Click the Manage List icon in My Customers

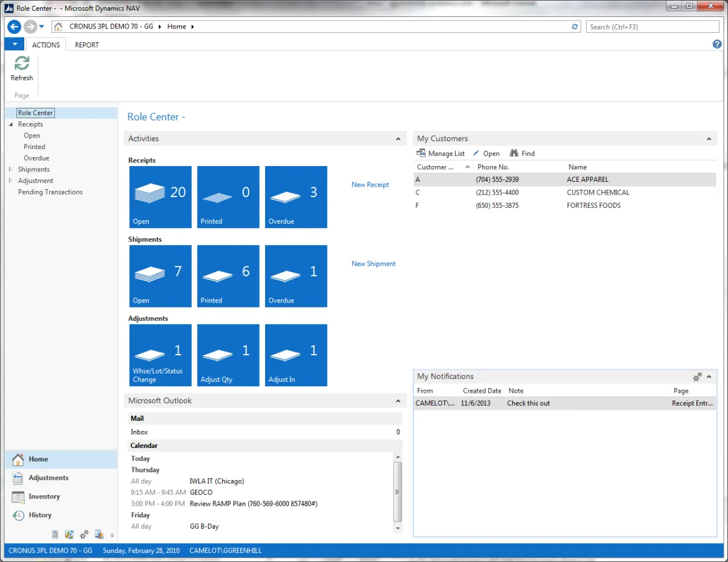tap(421, 153)
